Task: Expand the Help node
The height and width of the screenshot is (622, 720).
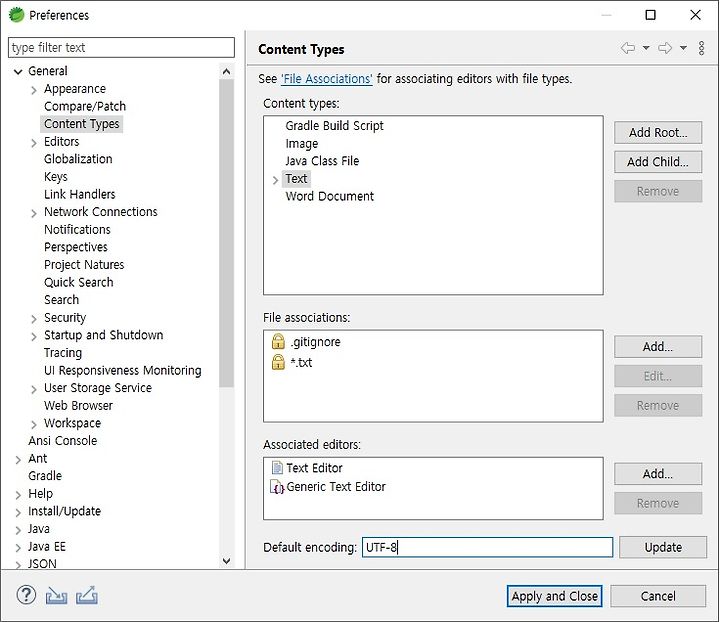Action: 18,495
